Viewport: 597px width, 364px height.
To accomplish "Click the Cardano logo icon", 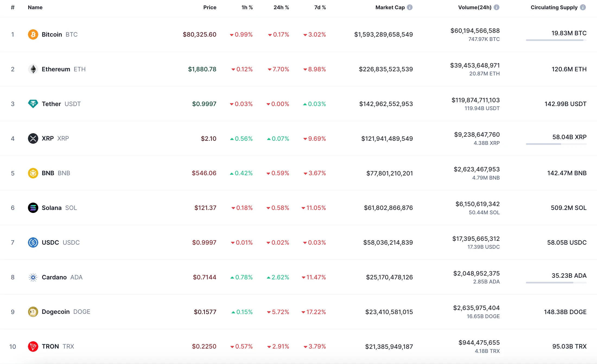I will [x=33, y=277].
